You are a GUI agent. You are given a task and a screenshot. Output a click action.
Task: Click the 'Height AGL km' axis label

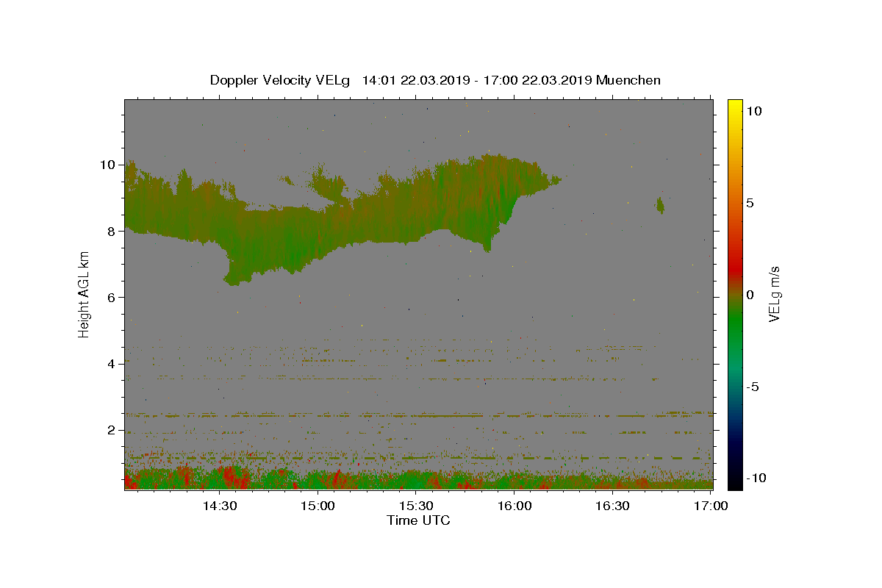pos(85,294)
